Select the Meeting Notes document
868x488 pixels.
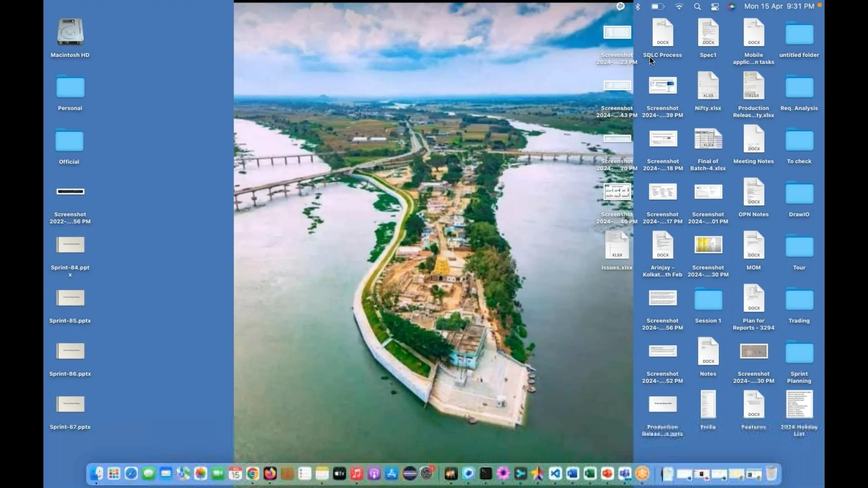(x=753, y=144)
